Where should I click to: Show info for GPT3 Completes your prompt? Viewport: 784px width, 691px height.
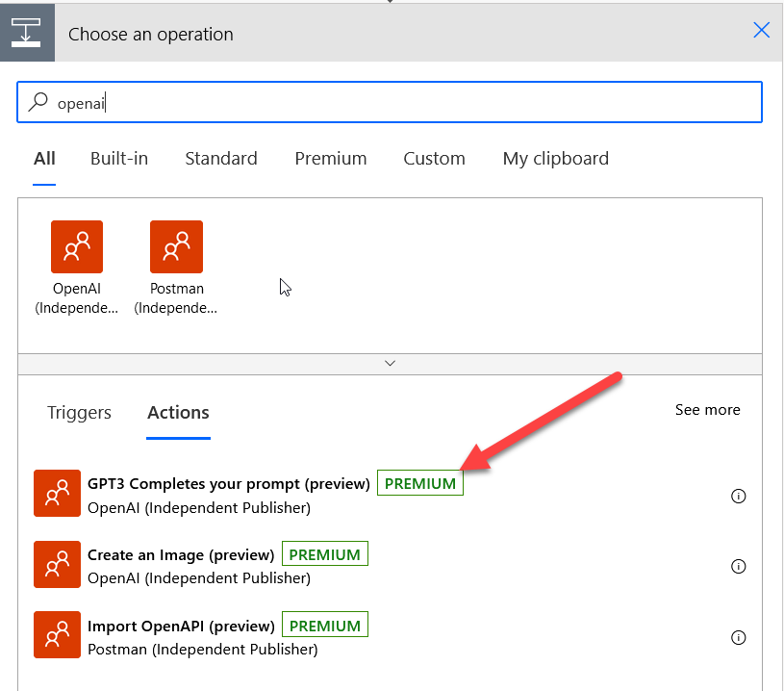pos(739,496)
